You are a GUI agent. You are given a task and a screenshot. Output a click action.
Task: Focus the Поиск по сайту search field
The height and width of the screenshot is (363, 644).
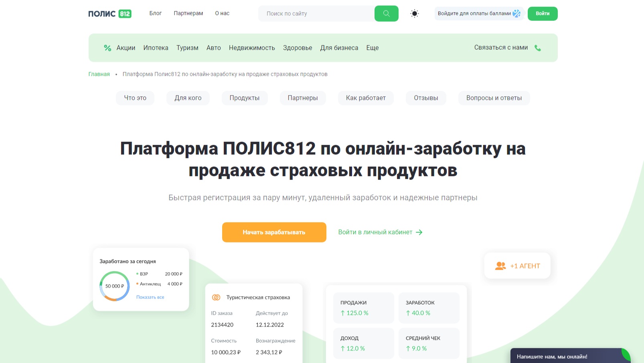click(316, 14)
